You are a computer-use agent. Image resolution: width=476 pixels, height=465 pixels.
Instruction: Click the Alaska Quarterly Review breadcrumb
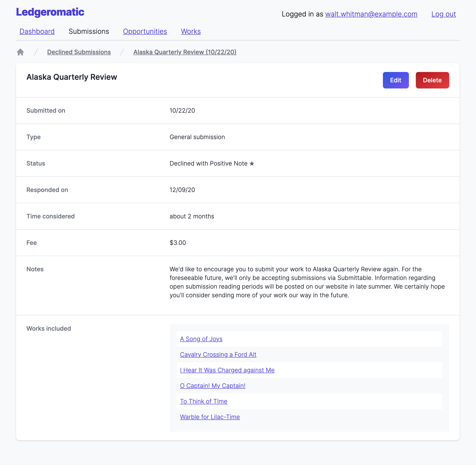pyautogui.click(x=185, y=52)
